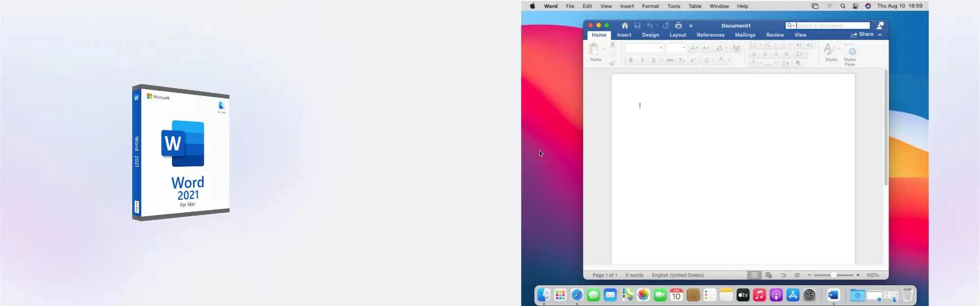This screenshot has height=306, width=980.
Task: Click the Increase Font Size icon
Action: tap(694, 48)
